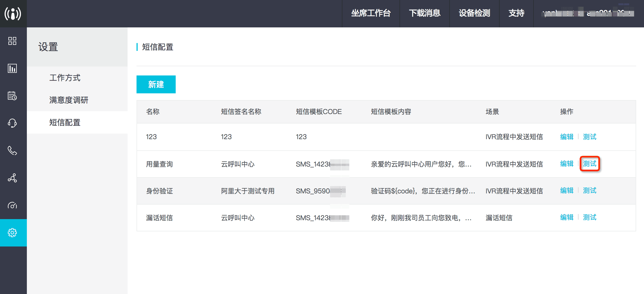Viewport: 644px width, 294px height.
Task: Click 测试 for the 用量查询 row
Action: 590,164
